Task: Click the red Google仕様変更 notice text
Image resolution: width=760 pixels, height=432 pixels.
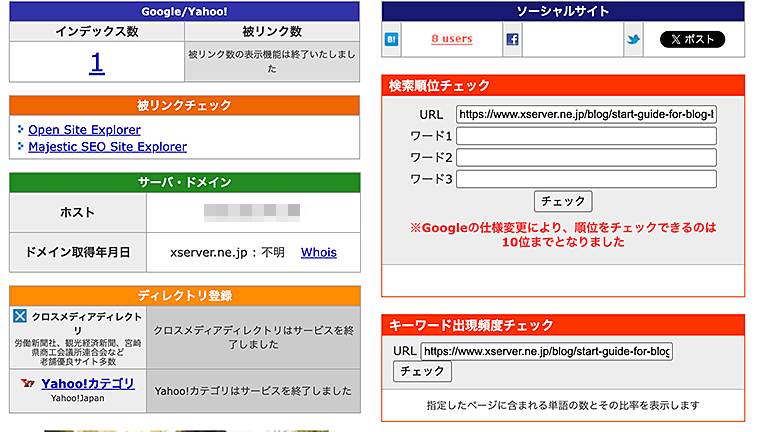Action: [x=563, y=235]
